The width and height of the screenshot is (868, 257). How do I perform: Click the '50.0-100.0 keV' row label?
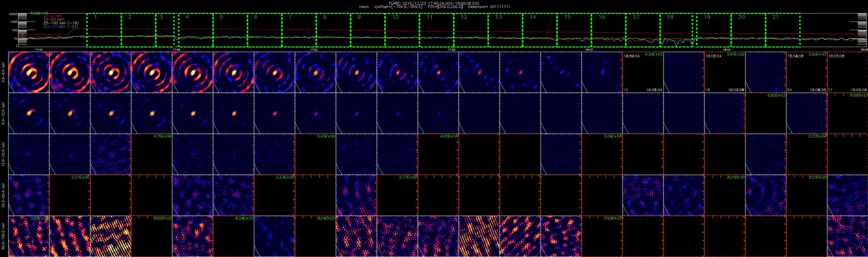point(3,236)
